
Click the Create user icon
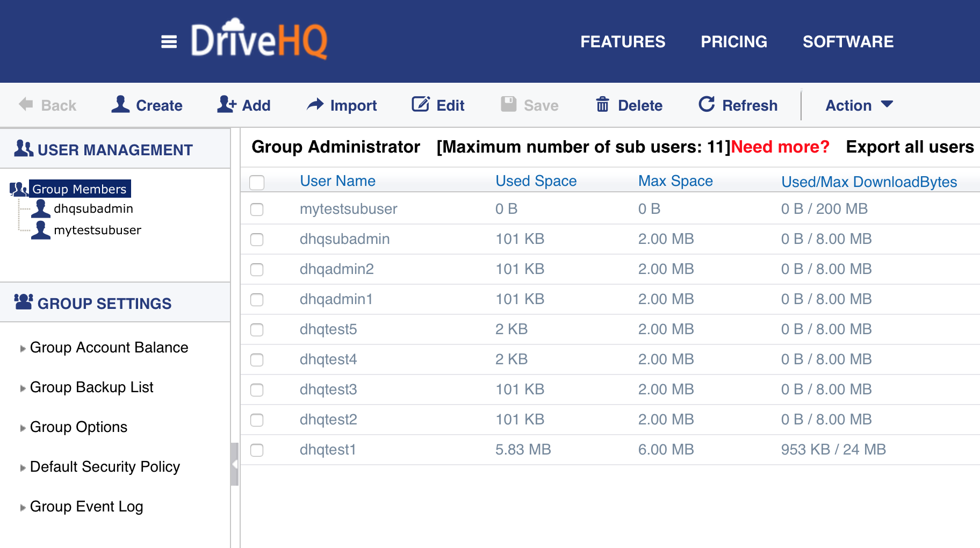pyautogui.click(x=121, y=104)
